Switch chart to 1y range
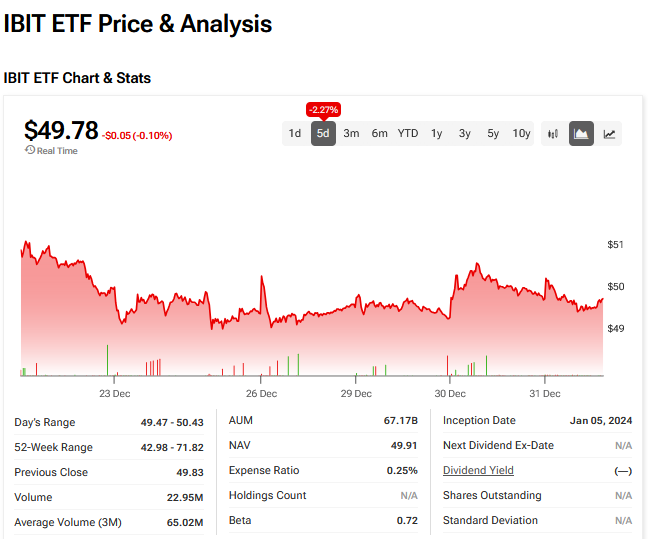The width and height of the screenshot is (648, 539). [437, 133]
